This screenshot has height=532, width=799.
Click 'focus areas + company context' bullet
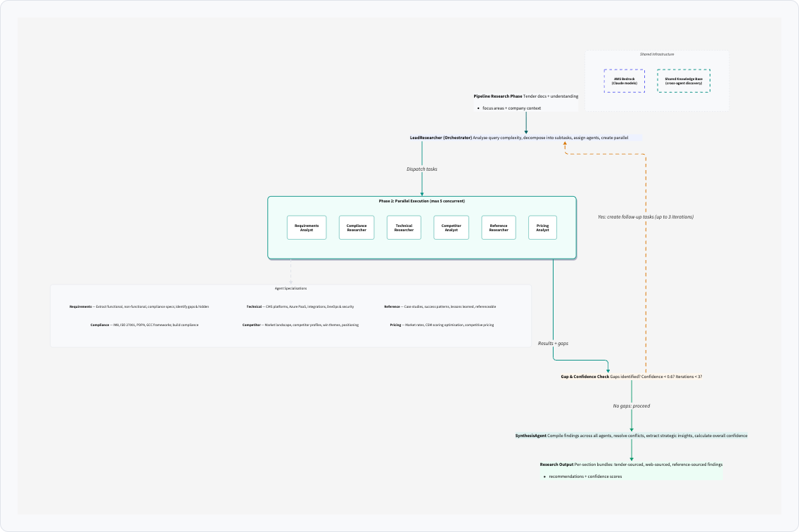coord(511,108)
